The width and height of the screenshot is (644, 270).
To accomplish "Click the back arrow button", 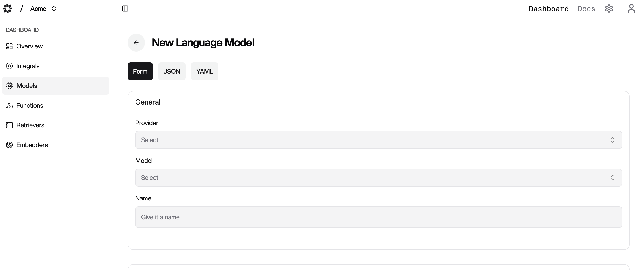I will 136,43.
